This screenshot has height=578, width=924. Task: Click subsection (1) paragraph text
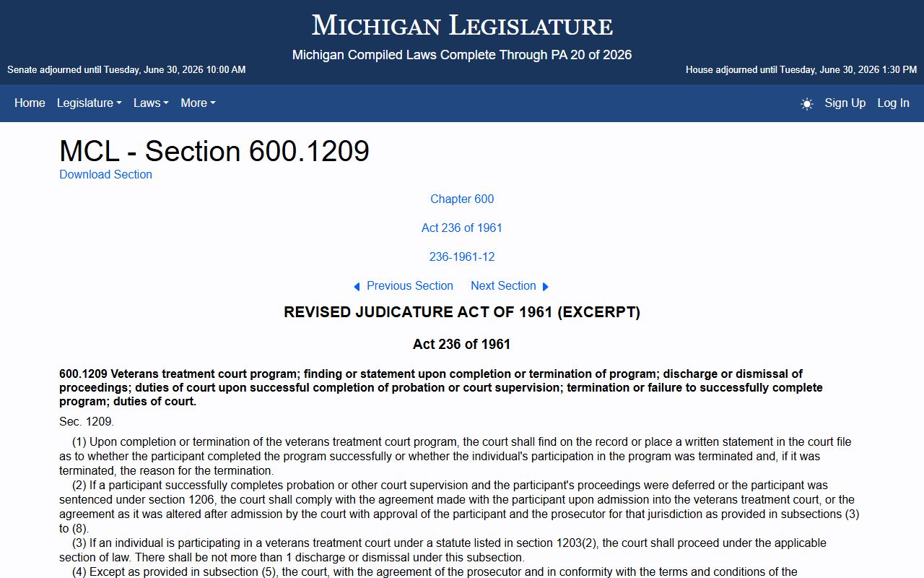[456, 456]
